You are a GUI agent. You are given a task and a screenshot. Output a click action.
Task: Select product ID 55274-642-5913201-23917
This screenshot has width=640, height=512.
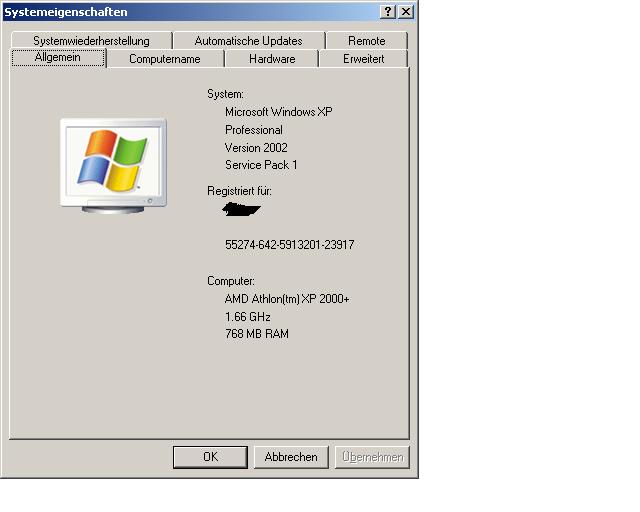pos(290,245)
